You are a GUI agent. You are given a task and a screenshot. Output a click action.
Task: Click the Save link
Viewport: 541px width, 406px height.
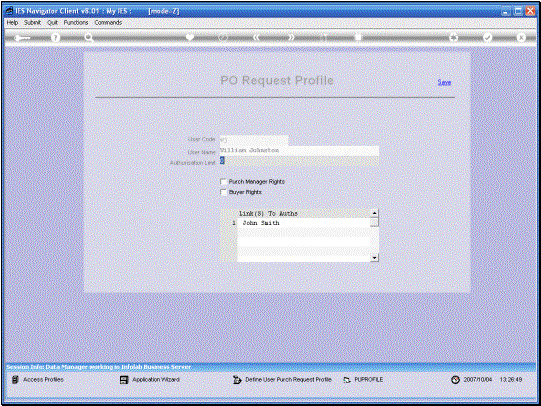pos(444,82)
